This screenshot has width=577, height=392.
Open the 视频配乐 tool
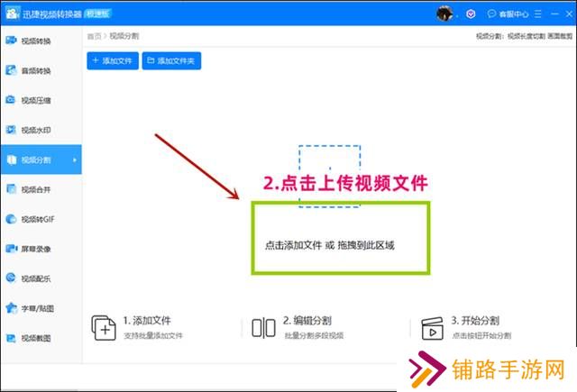(x=36, y=278)
